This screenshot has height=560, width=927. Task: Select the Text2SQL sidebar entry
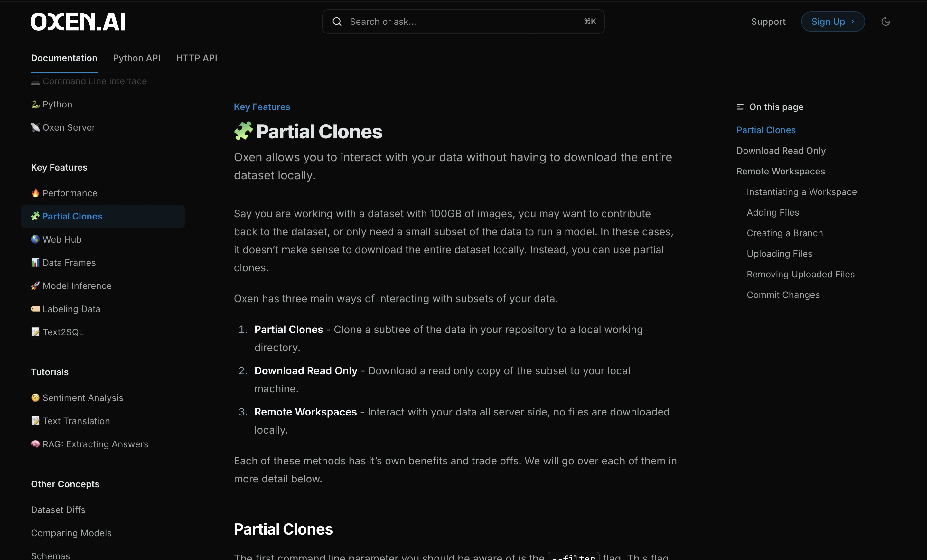tap(62, 332)
